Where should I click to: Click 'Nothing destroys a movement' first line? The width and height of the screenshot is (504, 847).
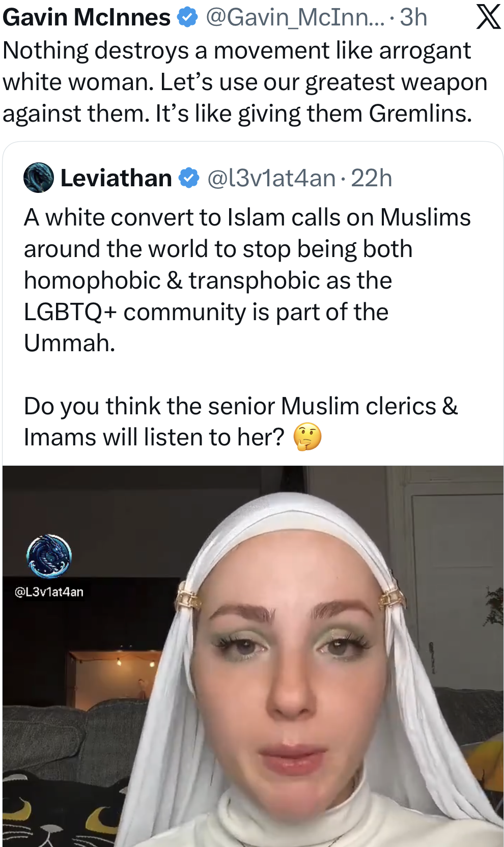click(237, 51)
